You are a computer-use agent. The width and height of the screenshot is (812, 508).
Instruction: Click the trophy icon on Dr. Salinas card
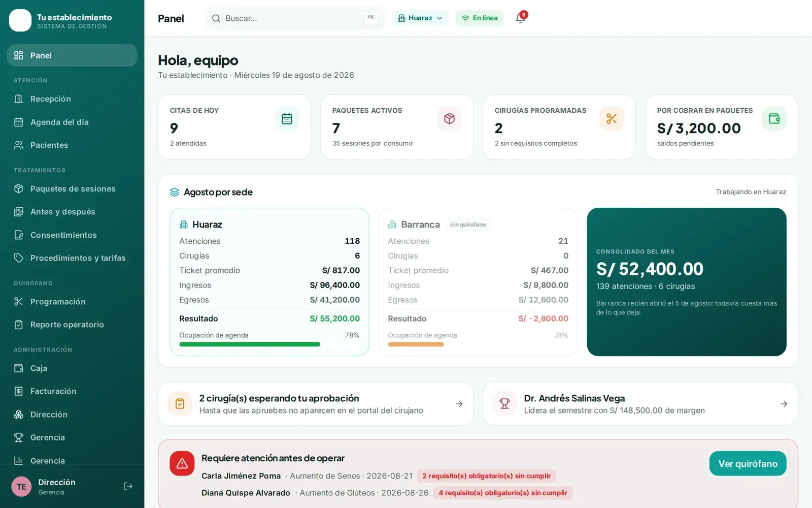pos(504,404)
